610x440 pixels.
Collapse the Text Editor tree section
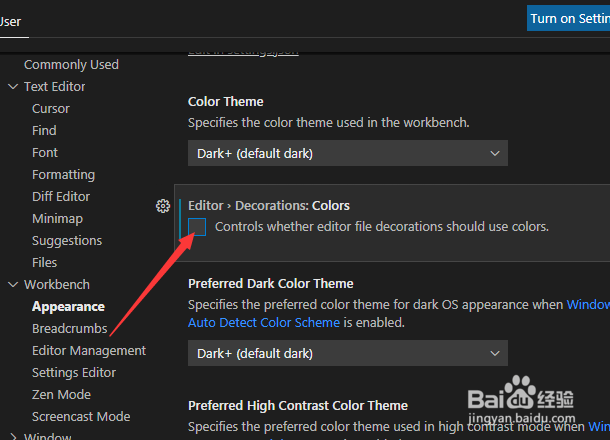(x=13, y=86)
